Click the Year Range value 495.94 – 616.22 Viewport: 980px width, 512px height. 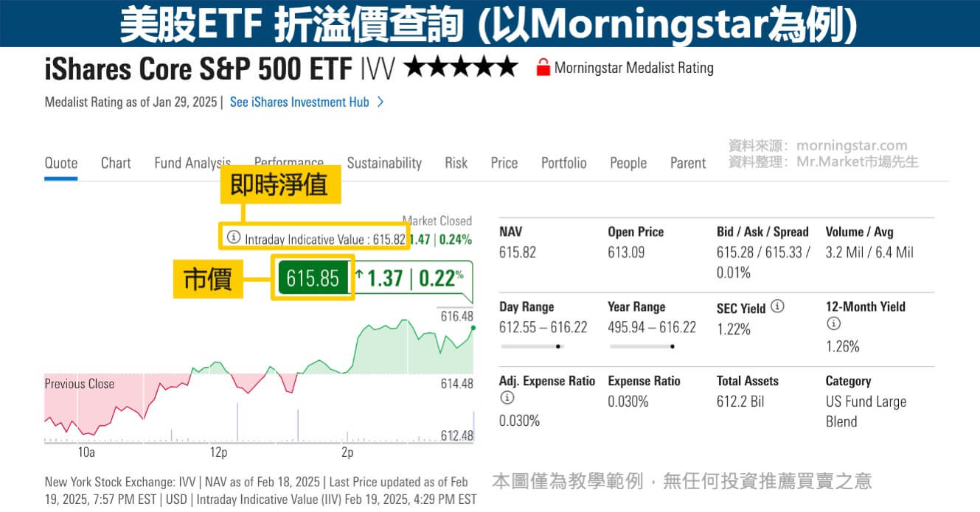point(652,327)
